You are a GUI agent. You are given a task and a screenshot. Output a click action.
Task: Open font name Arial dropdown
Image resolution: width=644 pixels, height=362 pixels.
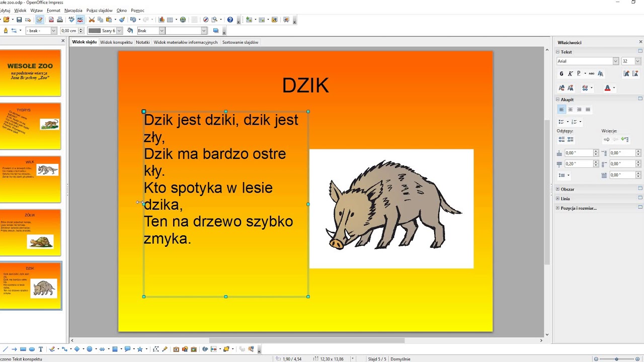[x=615, y=61]
